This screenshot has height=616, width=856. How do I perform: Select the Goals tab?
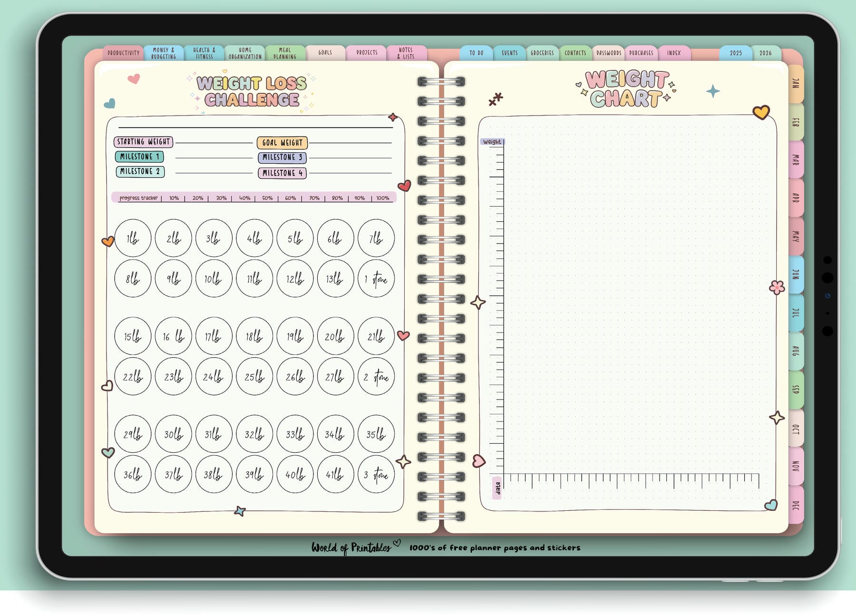325,53
